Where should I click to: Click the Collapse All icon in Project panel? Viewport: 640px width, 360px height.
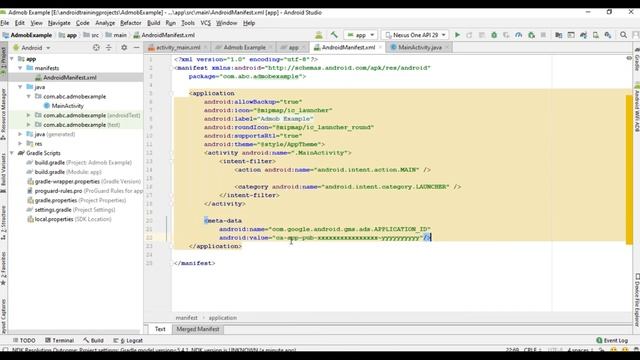(x=109, y=48)
